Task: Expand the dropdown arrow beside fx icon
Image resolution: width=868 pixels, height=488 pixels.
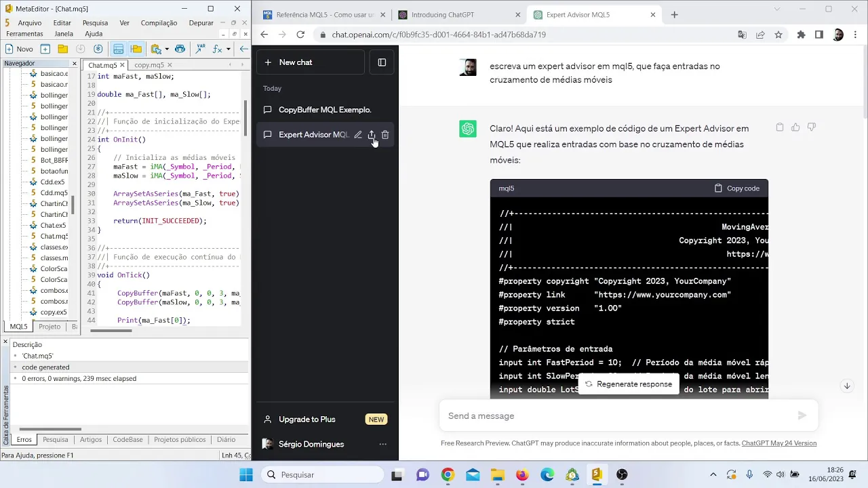Action: tap(229, 49)
